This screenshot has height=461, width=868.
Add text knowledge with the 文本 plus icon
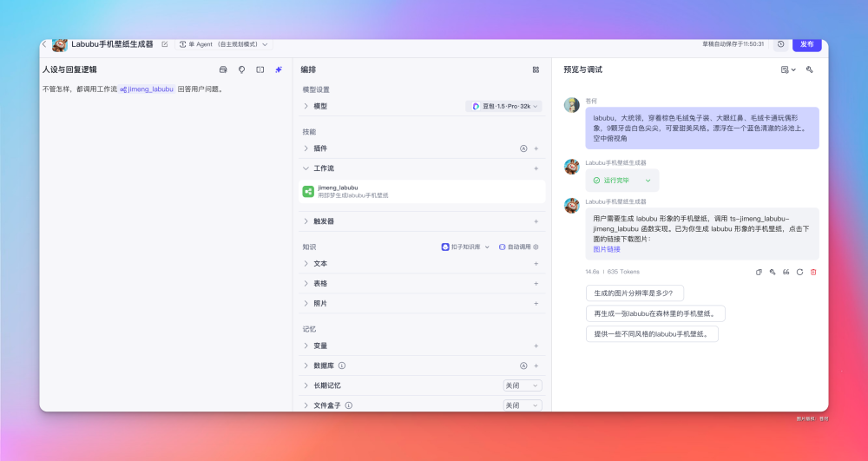point(536,264)
